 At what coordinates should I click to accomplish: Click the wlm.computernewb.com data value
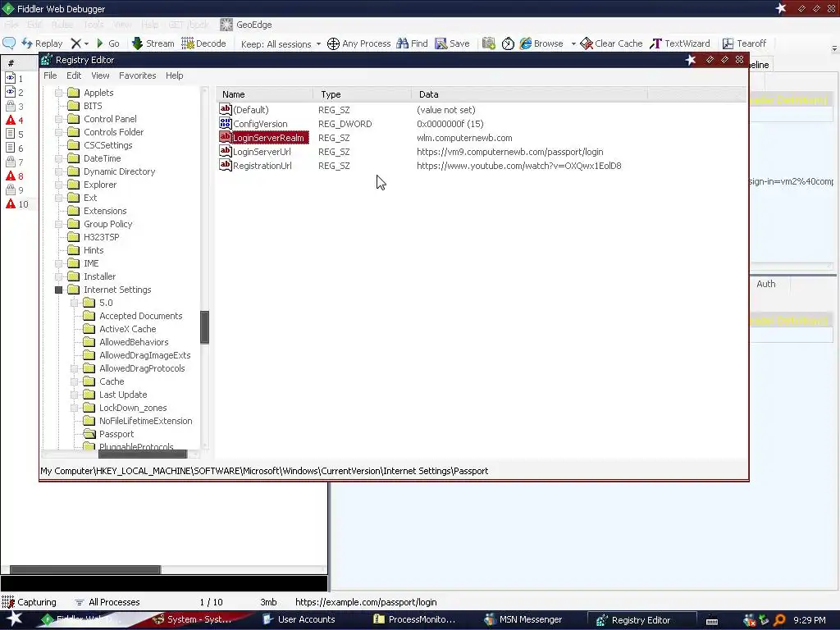pos(464,138)
